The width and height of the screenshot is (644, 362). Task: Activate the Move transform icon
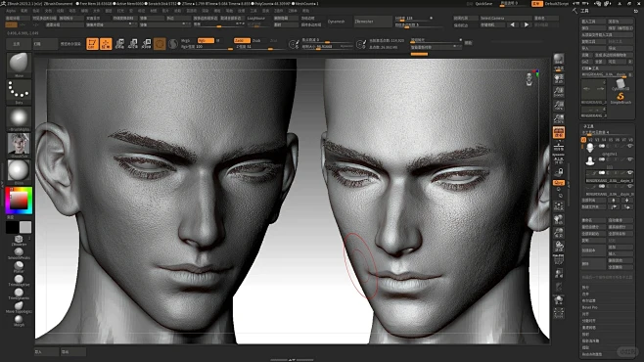point(119,44)
